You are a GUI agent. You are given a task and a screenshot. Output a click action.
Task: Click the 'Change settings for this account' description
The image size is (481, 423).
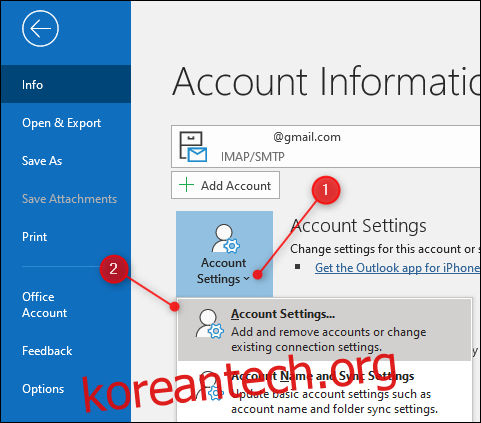point(385,249)
